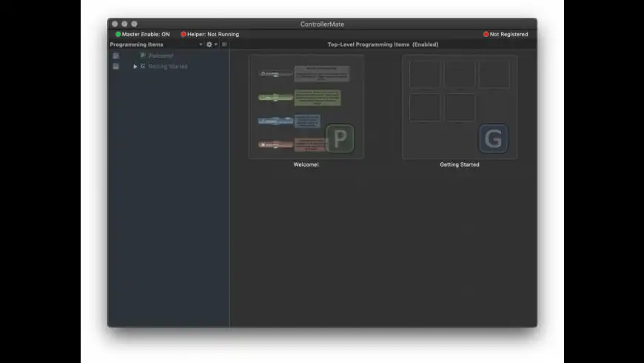The width and height of the screenshot is (644, 363).
Task: Open the Welcome! page thumbnail
Action: [306, 107]
